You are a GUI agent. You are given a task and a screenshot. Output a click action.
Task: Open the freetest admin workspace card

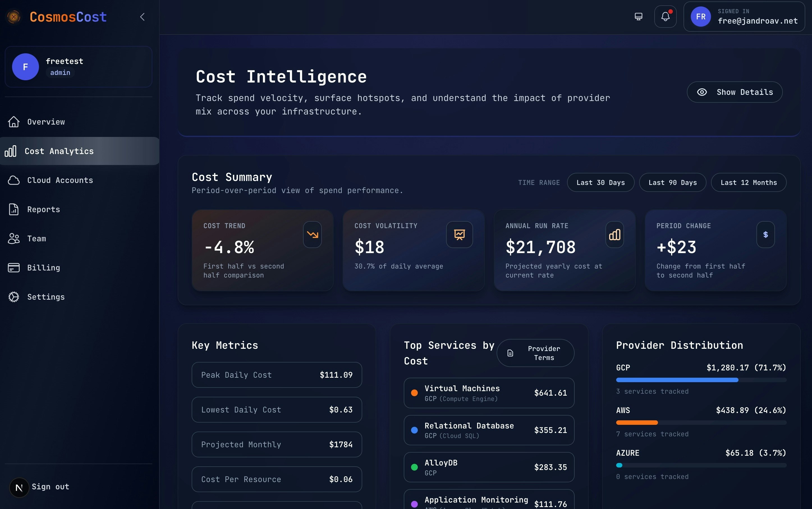[78, 67]
